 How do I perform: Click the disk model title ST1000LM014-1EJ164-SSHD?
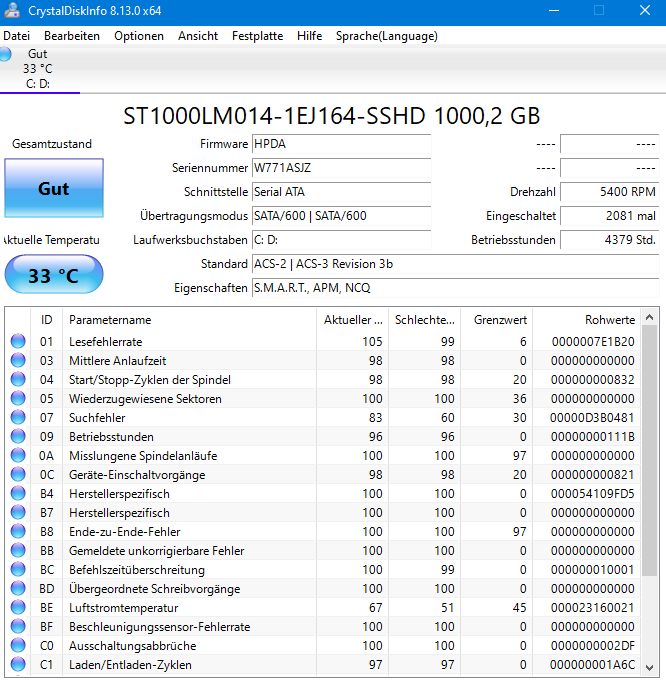(331, 116)
